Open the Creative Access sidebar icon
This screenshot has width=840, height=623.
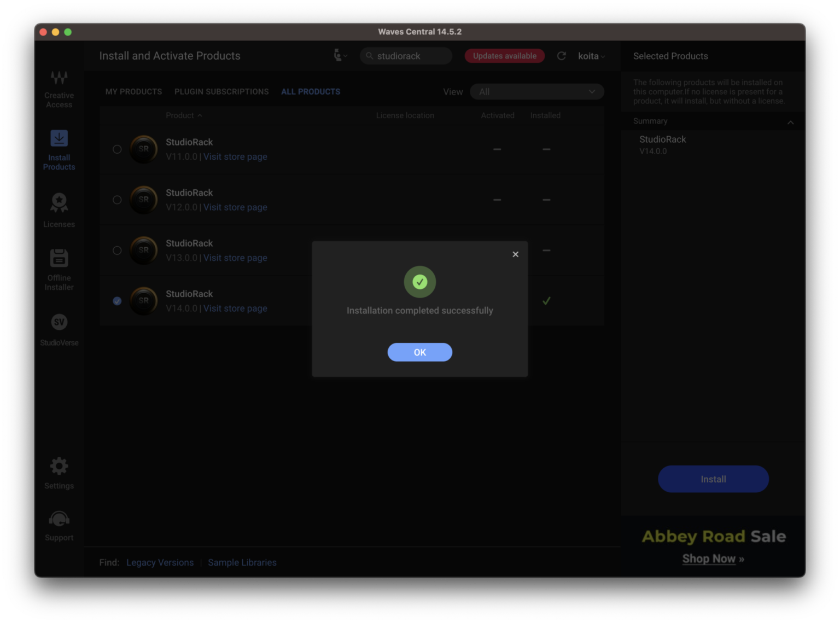point(59,79)
